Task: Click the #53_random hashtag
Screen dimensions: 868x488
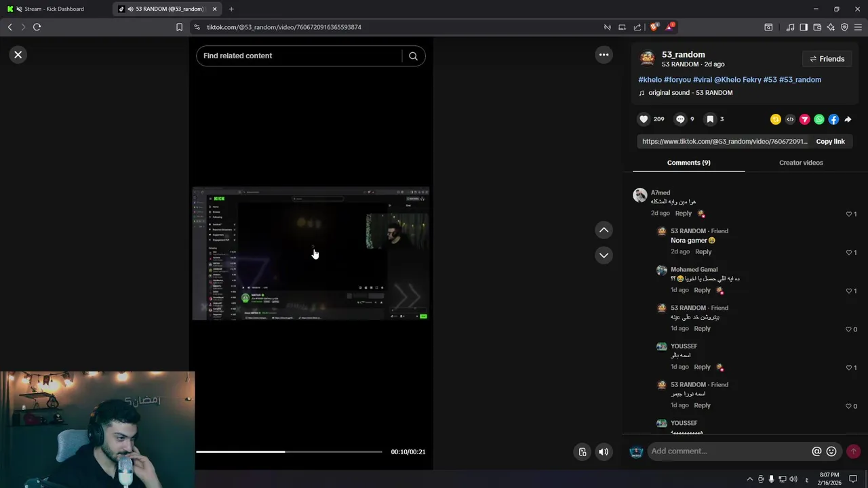Action: click(800, 80)
